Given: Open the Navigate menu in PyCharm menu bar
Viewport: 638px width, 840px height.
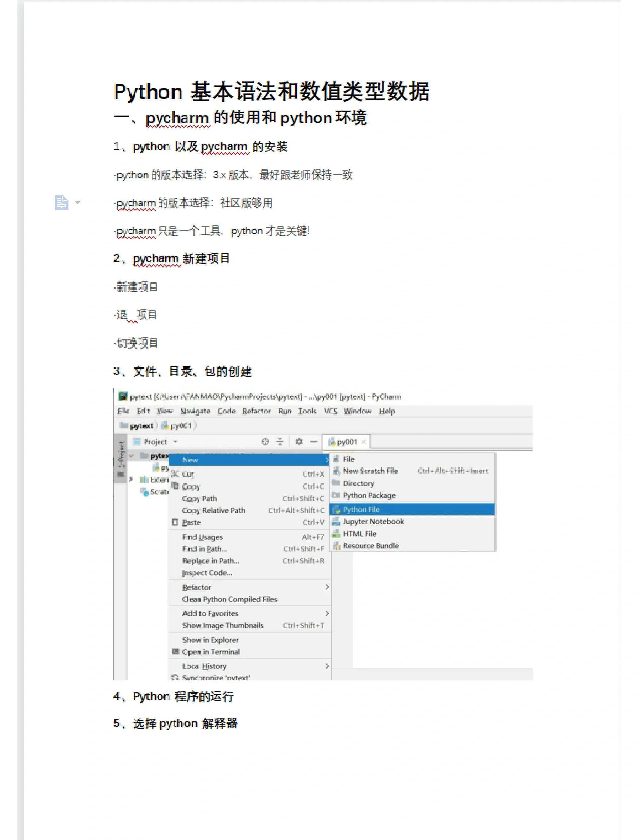Looking at the screenshot, I should [195, 411].
